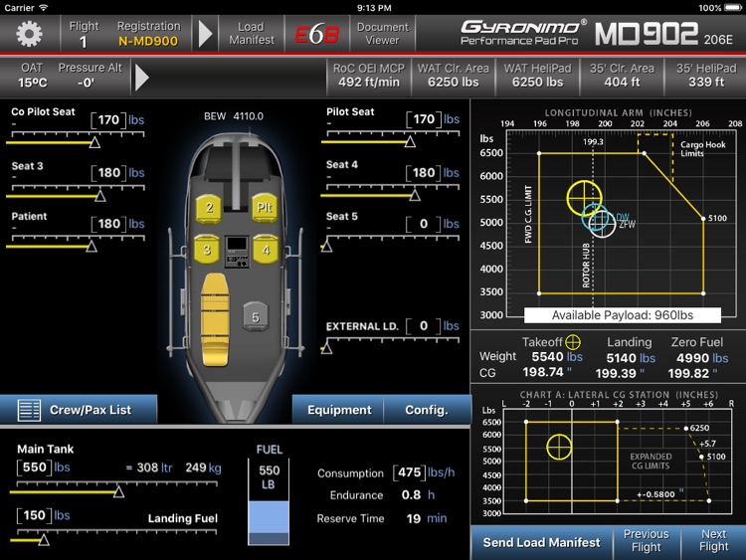
Task: Adjust the Seat 4 weight slider
Action: (415, 195)
